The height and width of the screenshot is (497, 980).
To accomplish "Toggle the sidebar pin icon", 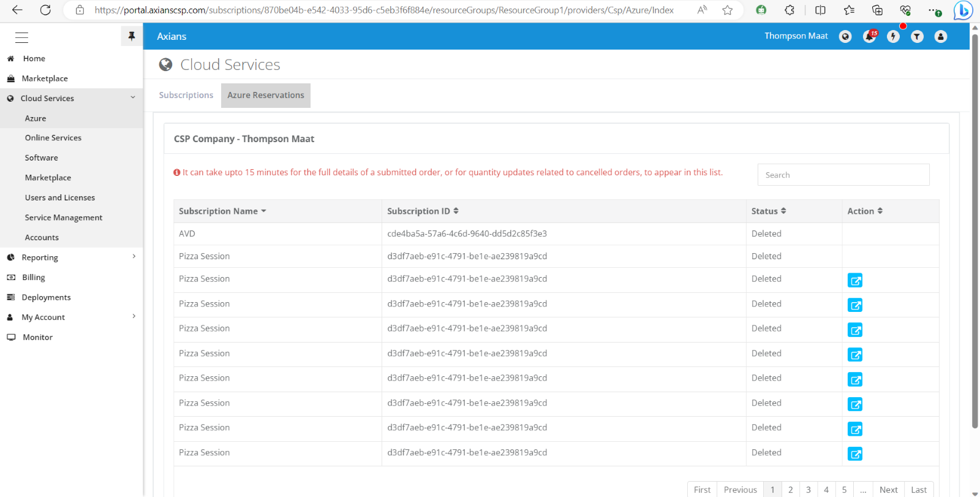I will click(131, 37).
